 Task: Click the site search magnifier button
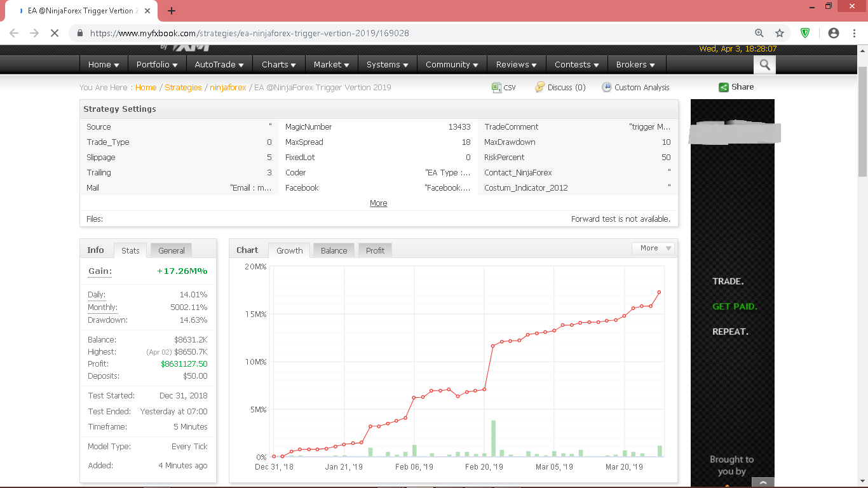pos(764,65)
